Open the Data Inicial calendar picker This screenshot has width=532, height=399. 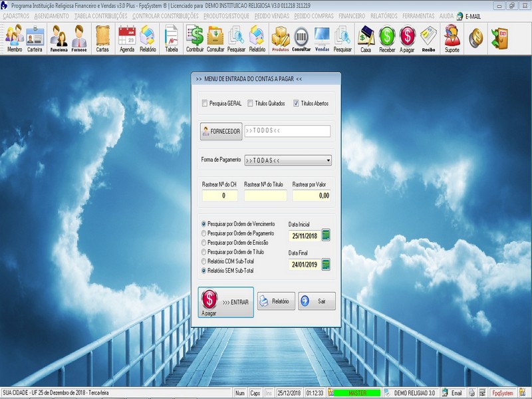326,235
